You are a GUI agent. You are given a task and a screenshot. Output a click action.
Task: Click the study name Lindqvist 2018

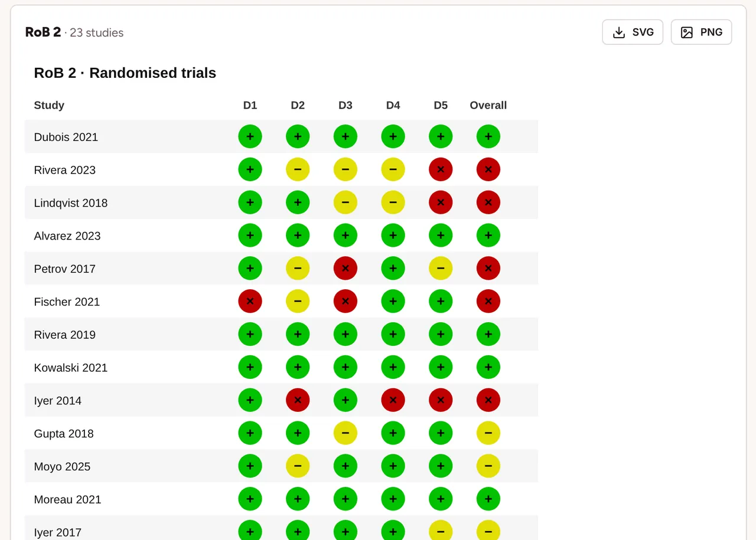tap(71, 203)
